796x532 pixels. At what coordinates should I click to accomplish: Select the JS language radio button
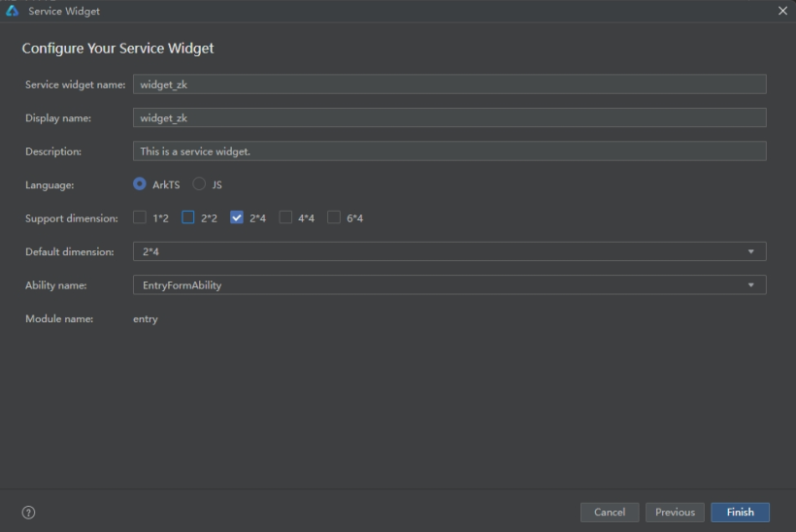[199, 183]
